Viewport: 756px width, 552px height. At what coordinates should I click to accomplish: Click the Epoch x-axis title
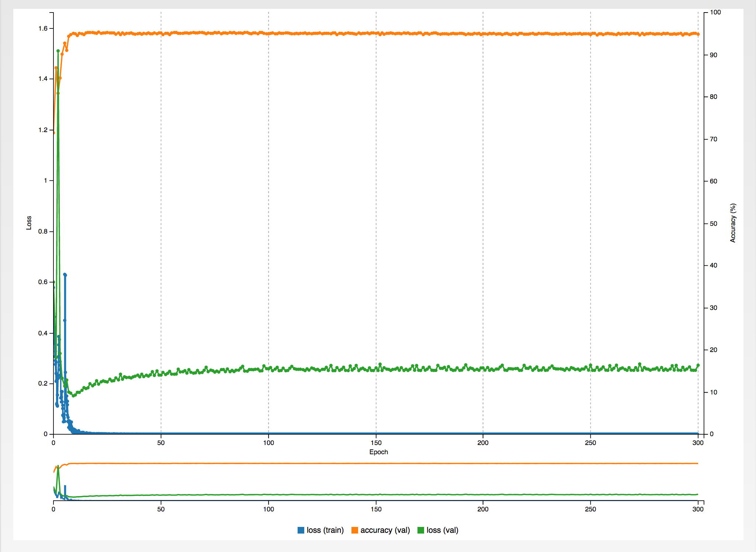click(378, 452)
